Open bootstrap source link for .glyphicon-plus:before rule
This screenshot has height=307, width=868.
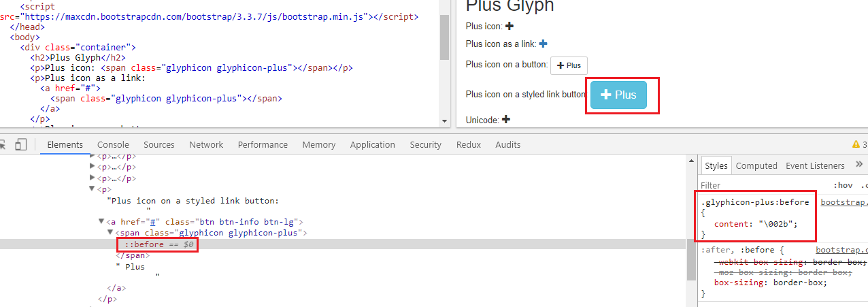(x=844, y=201)
